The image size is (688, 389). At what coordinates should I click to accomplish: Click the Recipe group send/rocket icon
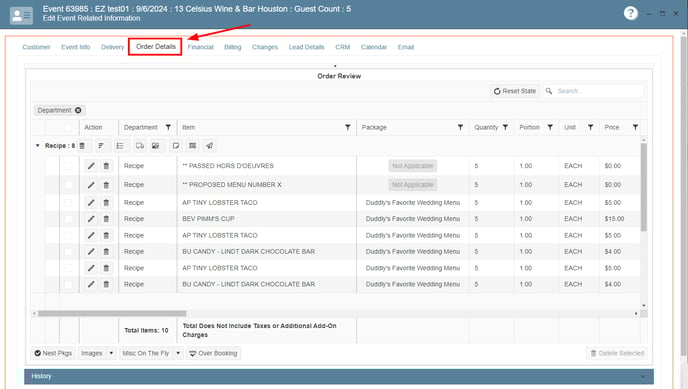pos(209,146)
